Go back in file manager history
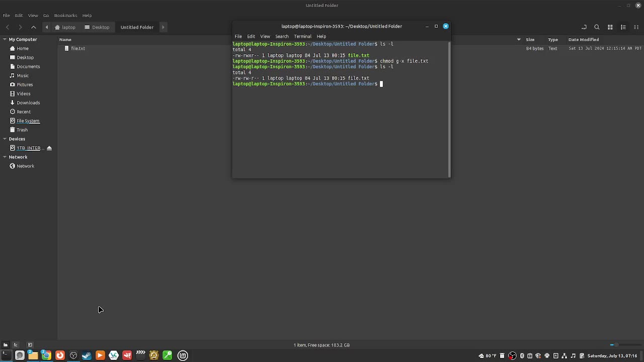The image size is (644, 362). pyautogui.click(x=7, y=27)
